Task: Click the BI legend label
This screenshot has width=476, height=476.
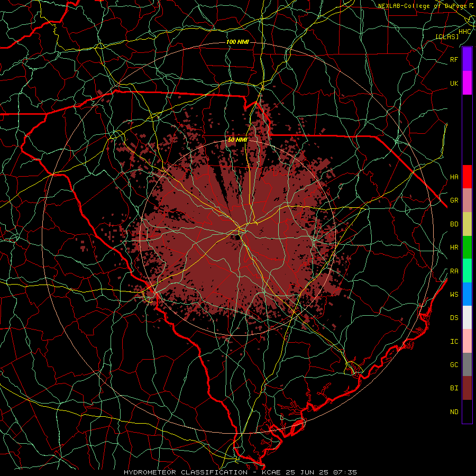Action: (x=454, y=388)
